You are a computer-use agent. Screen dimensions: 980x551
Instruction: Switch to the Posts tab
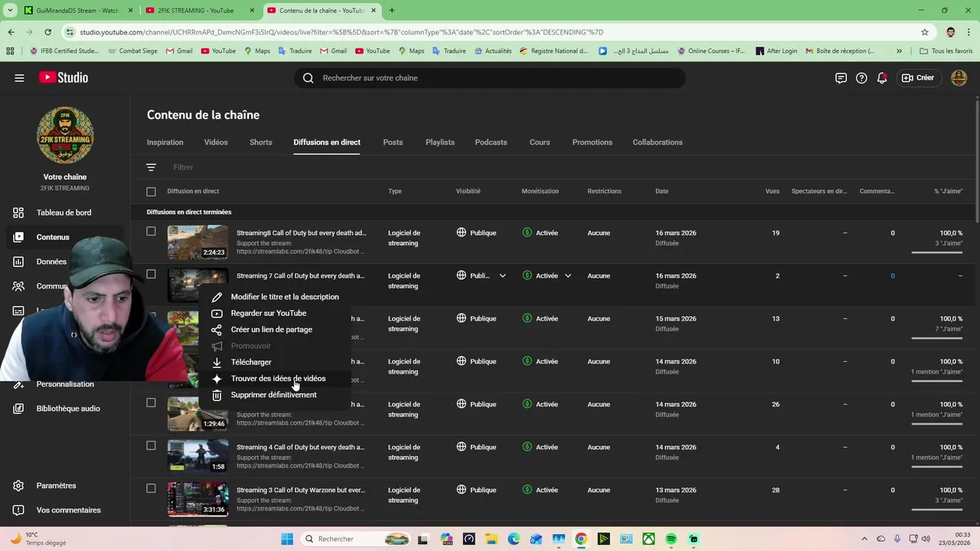click(x=393, y=142)
